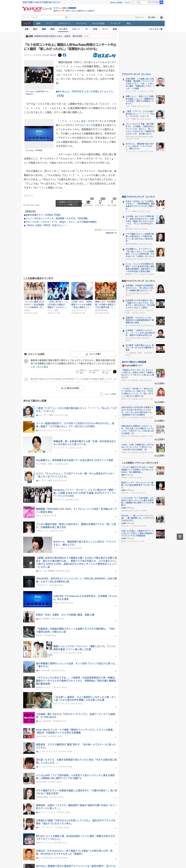Open the settings gear icon in header
This screenshot has width=186, height=868.
coord(161,17)
